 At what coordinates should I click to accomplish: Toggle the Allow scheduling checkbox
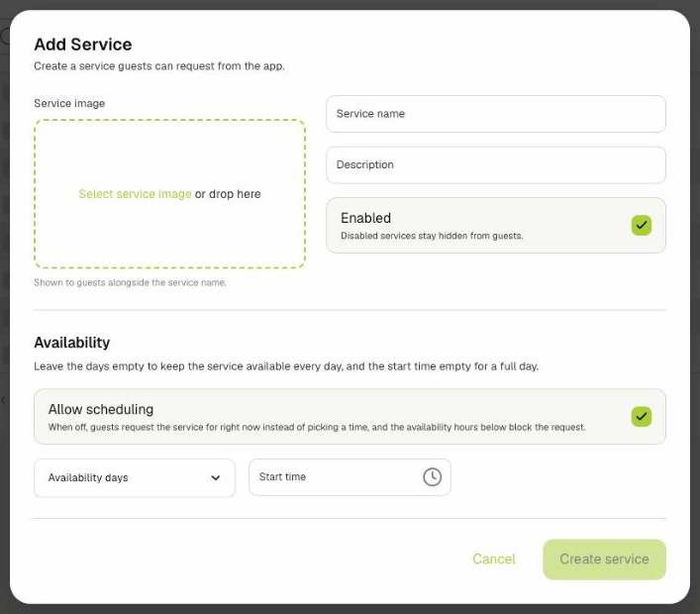[641, 416]
